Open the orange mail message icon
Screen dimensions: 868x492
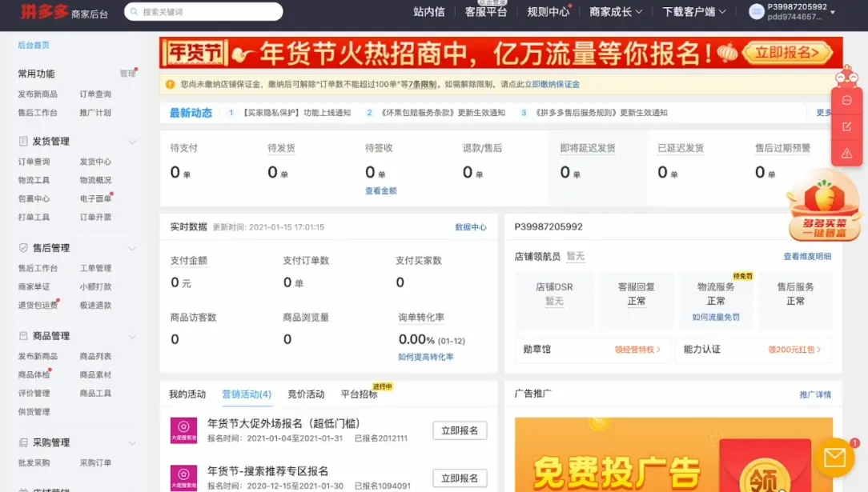point(834,458)
